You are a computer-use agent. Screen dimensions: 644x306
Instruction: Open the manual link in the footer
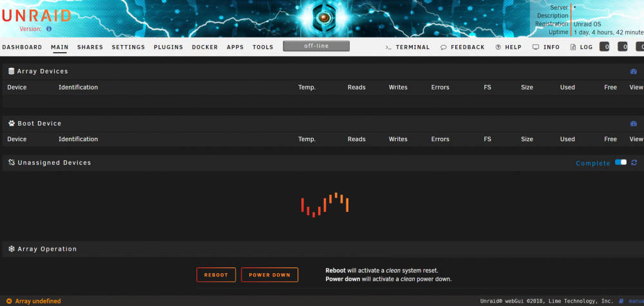[x=636, y=301]
